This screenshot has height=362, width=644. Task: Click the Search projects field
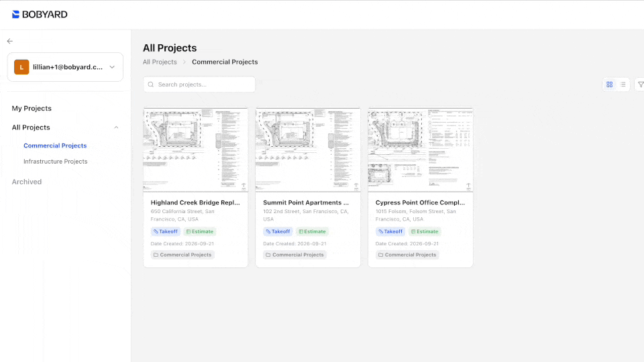pos(199,84)
